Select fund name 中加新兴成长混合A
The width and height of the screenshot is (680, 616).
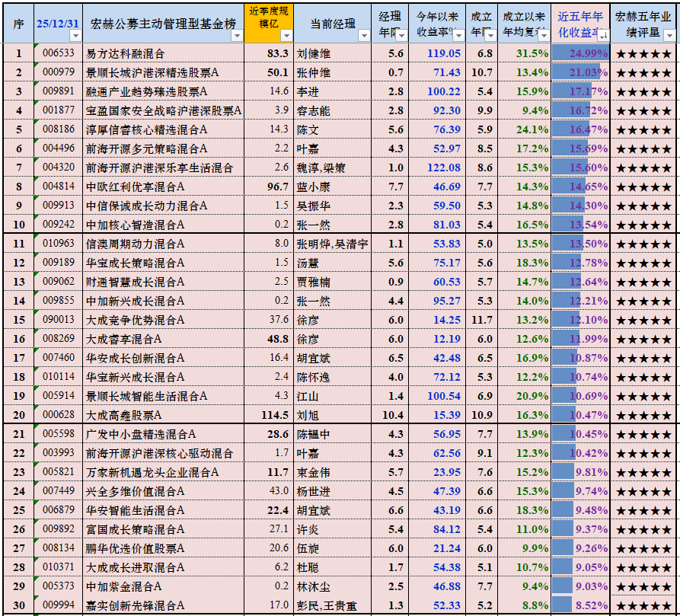click(136, 302)
